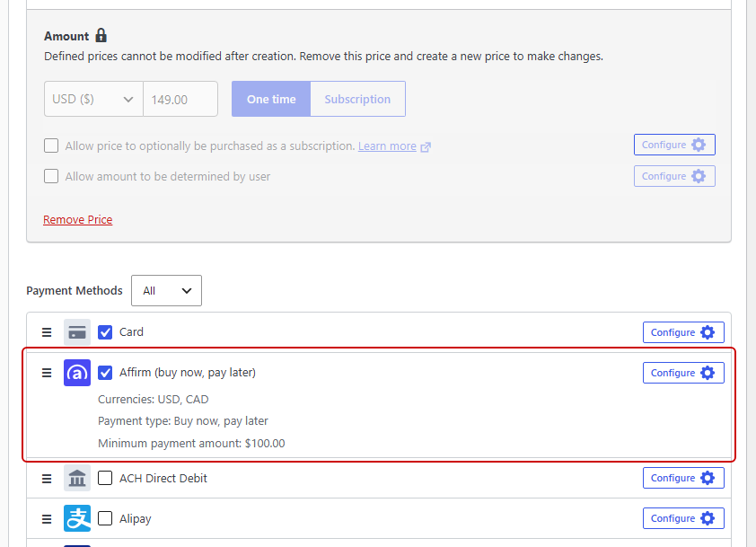Click the lock icon beside Amount
This screenshot has height=547, width=756.
tap(101, 35)
